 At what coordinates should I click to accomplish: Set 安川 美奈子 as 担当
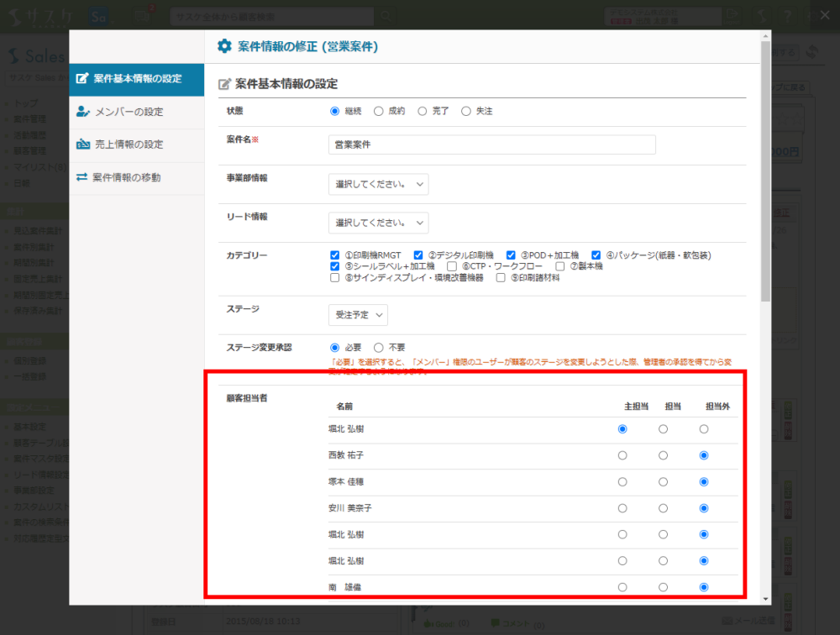tap(664, 508)
